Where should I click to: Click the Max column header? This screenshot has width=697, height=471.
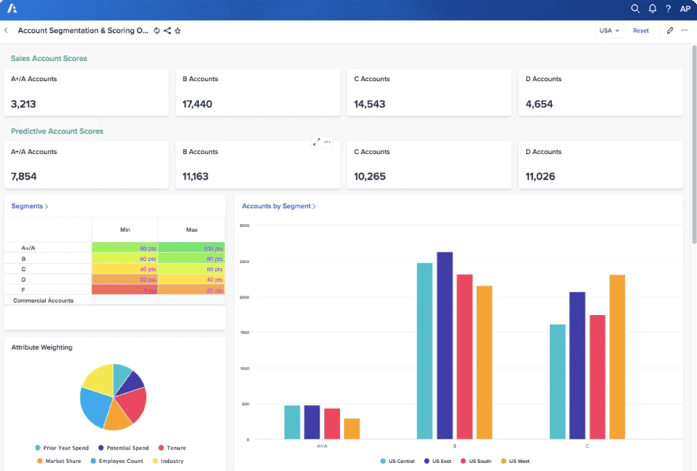192,230
